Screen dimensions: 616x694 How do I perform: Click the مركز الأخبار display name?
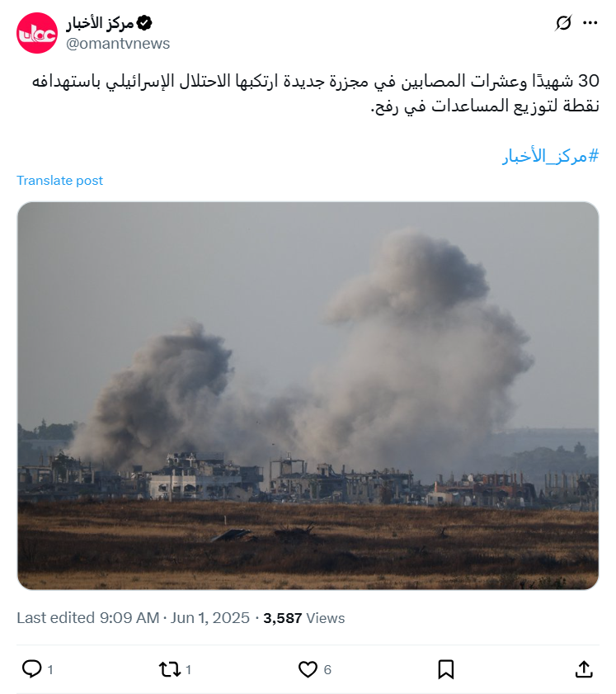pyautogui.click(x=100, y=23)
